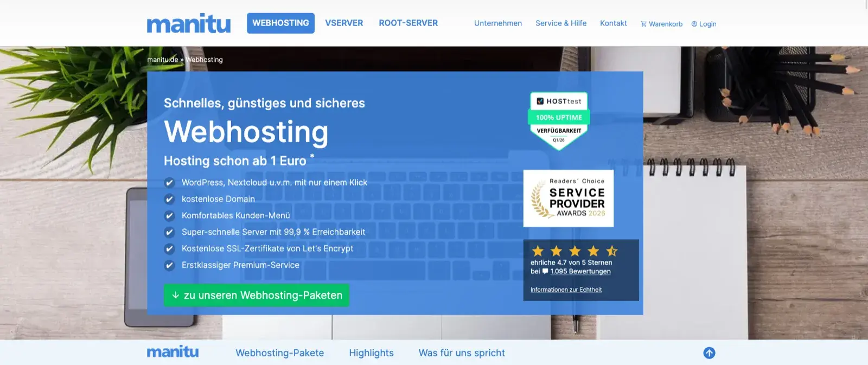Select the WEBHOSTING navigation tab
The width and height of the screenshot is (868, 365).
280,23
